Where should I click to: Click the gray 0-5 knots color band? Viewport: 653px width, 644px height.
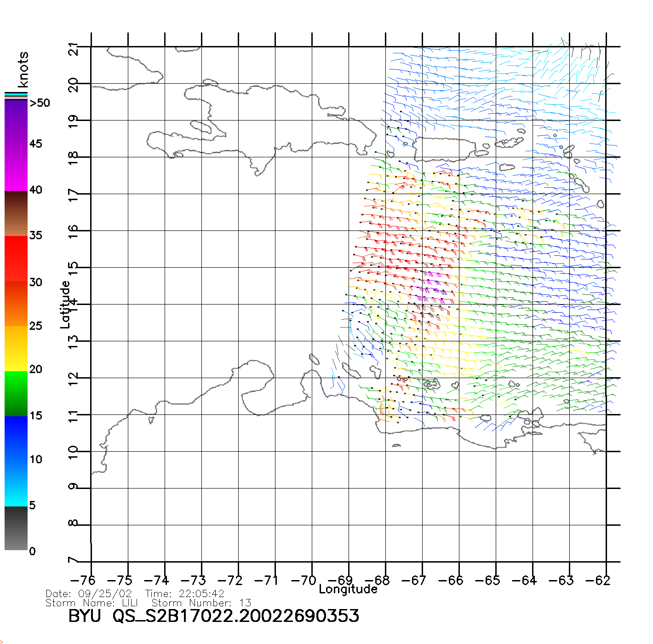click(x=16, y=528)
